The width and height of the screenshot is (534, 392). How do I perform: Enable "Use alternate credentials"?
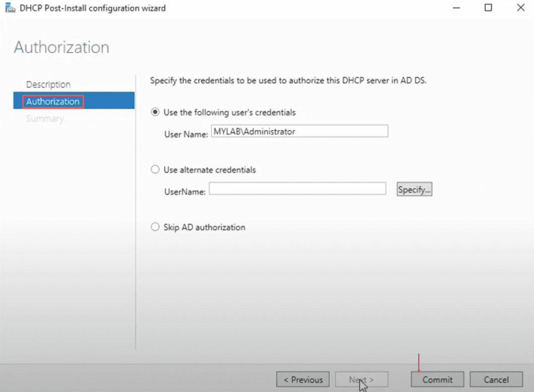coord(155,170)
